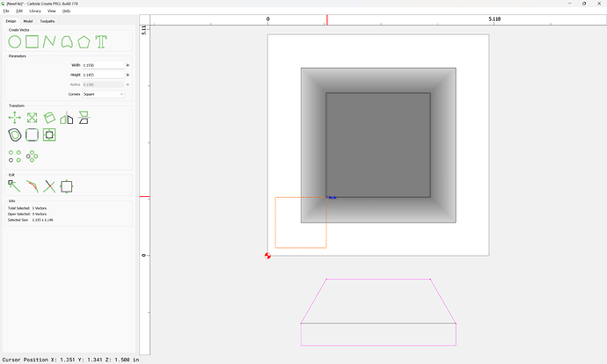Expand the Corners dropdown set to Square
The image size is (607, 364).
point(103,94)
